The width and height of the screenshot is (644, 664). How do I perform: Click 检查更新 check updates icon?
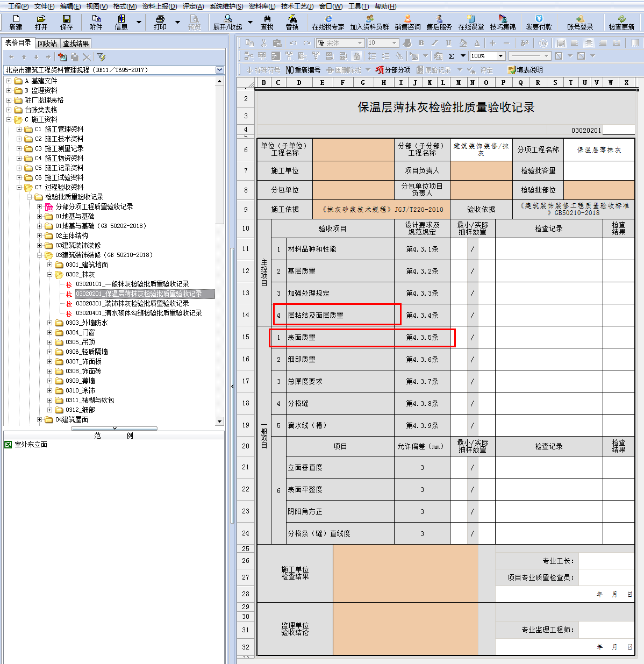click(x=621, y=22)
